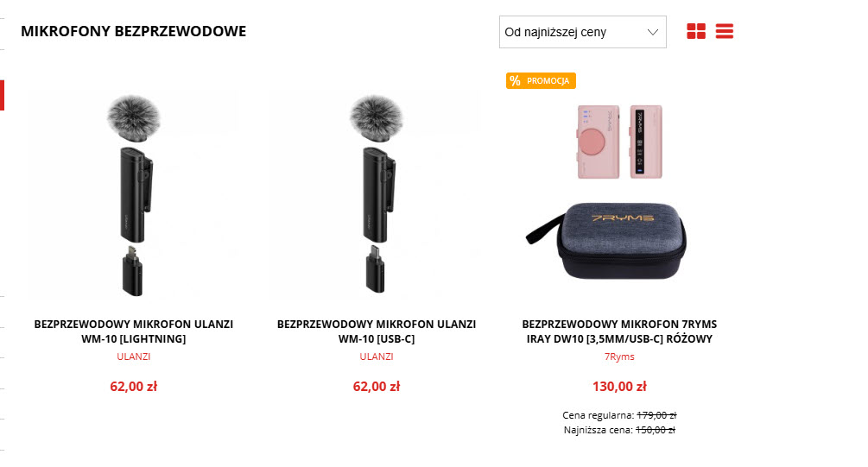
Task: Click ULANZI brand link under Lightning mic
Action: click(133, 357)
